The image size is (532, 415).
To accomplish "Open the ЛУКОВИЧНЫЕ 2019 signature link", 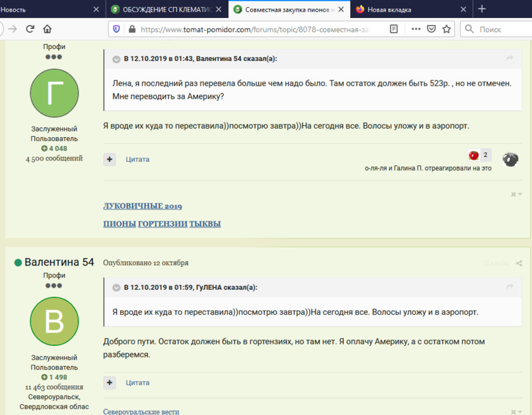I will 142,206.
